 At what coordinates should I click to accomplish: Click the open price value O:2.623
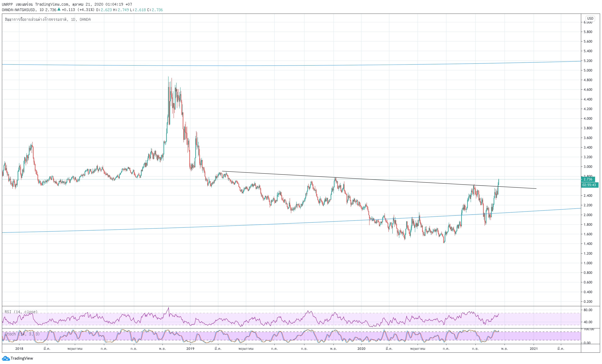[x=104, y=10]
